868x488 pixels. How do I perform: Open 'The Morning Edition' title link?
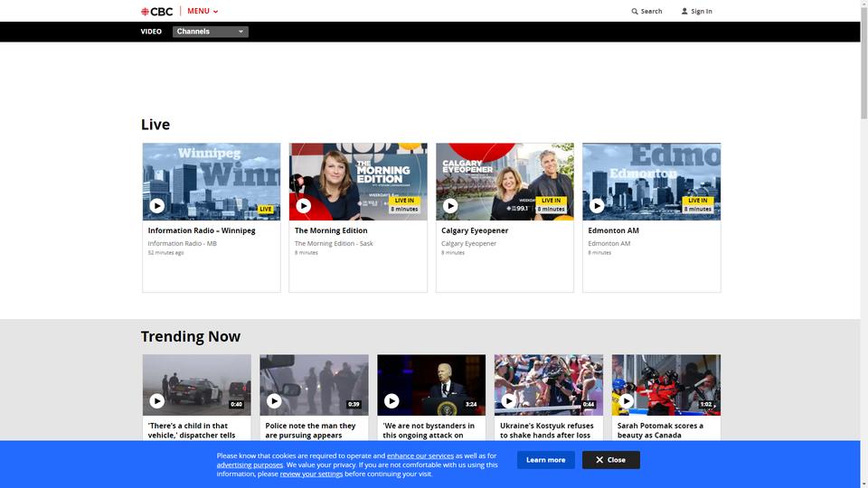[331, 230]
